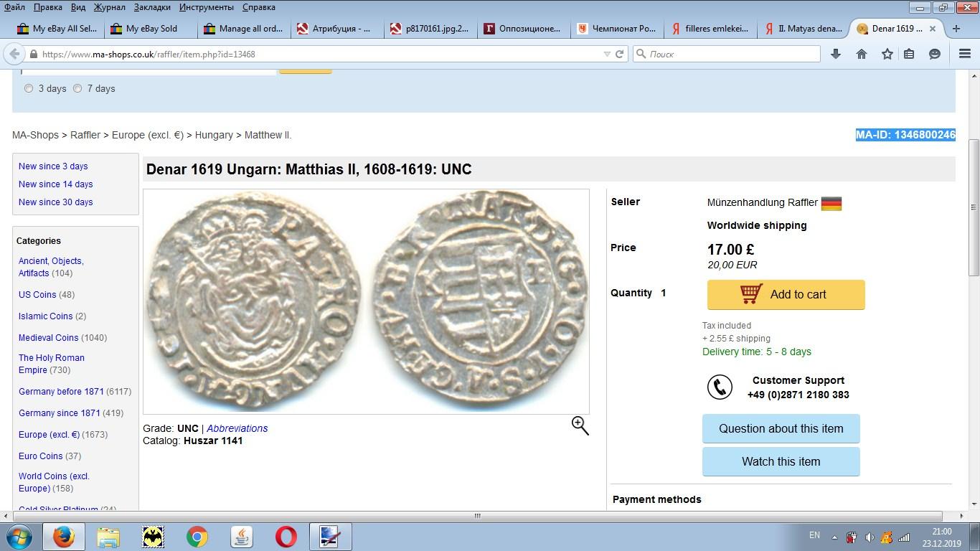980x551 pixels.
Task: Click the clock showing 21:00
Action: (x=941, y=532)
